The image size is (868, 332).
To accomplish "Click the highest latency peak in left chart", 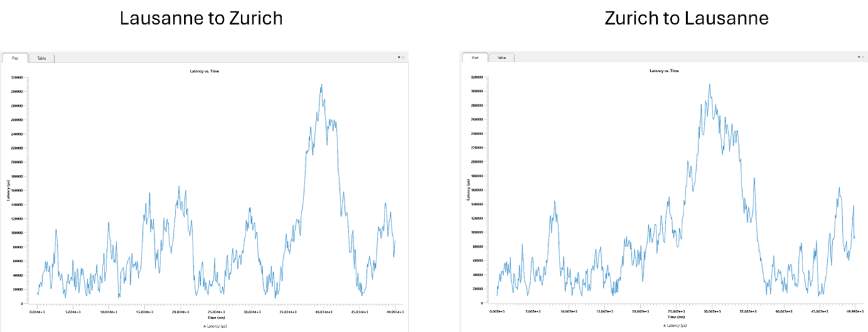I will click(322, 85).
